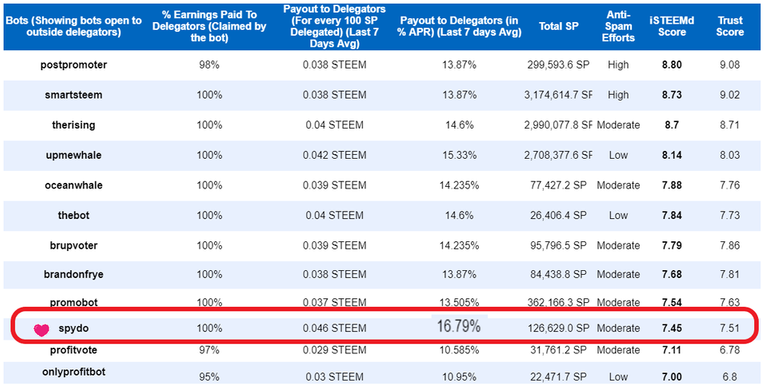768x390 pixels.
Task: Click the 3,174,614.7 SP value for smartsteem
Action: pos(558,95)
